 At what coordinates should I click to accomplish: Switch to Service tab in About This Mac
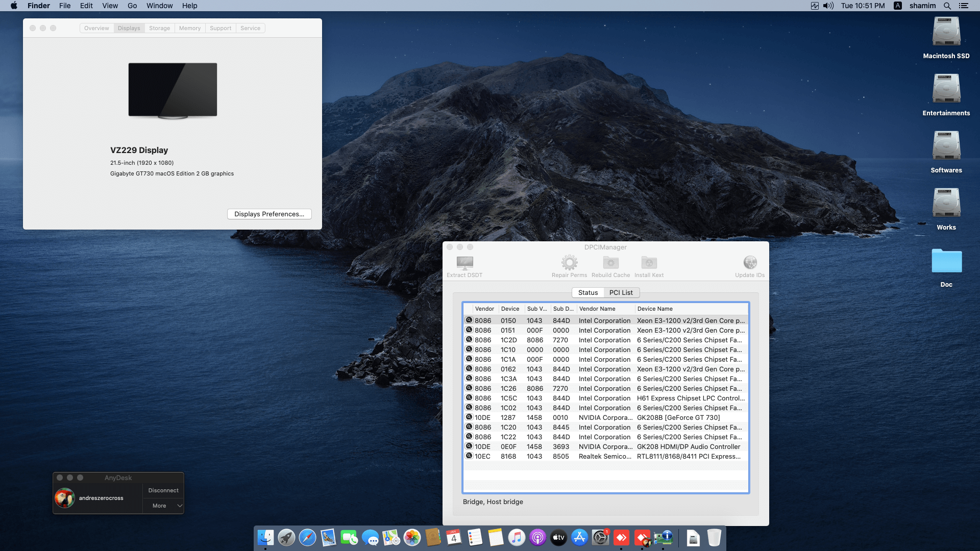(250, 28)
